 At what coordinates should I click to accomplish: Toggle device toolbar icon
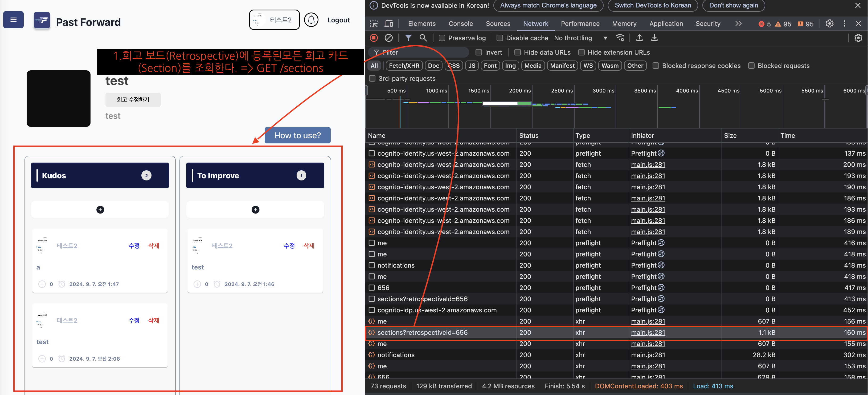[x=389, y=24]
